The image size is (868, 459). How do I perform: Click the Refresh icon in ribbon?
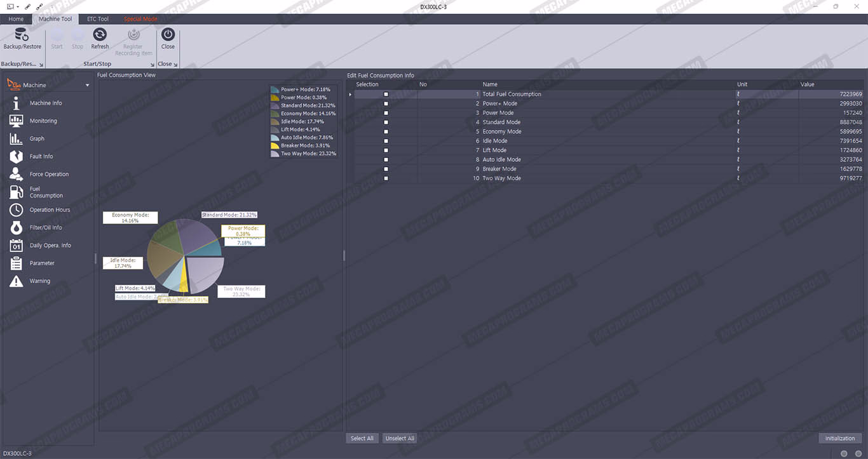tap(100, 35)
